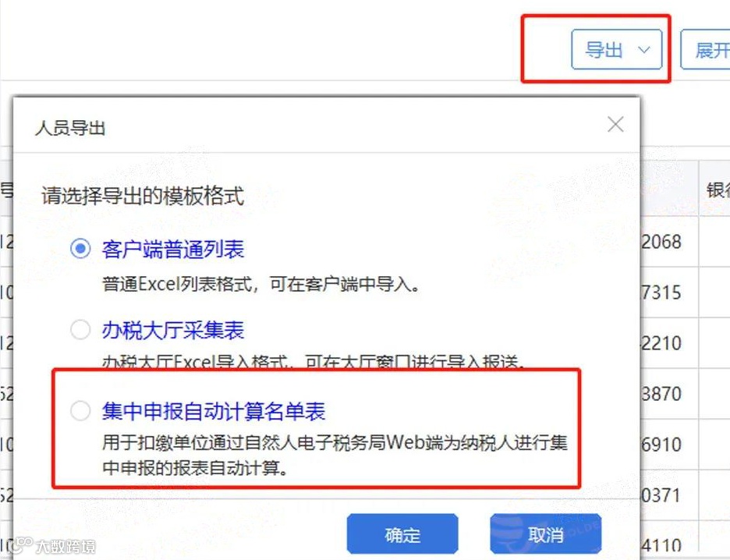Viewport: 730px width, 560px height.
Task: Click the table cell showing 2068
Action: [669, 242]
